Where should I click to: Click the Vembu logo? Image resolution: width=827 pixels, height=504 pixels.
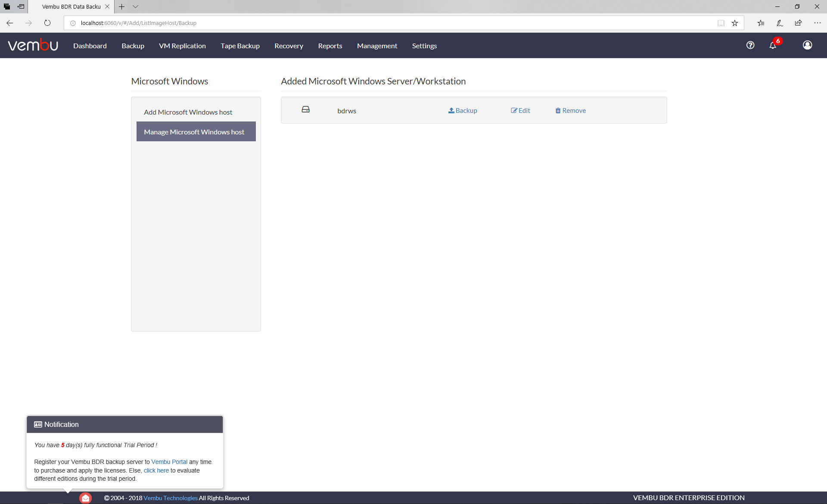coord(33,45)
